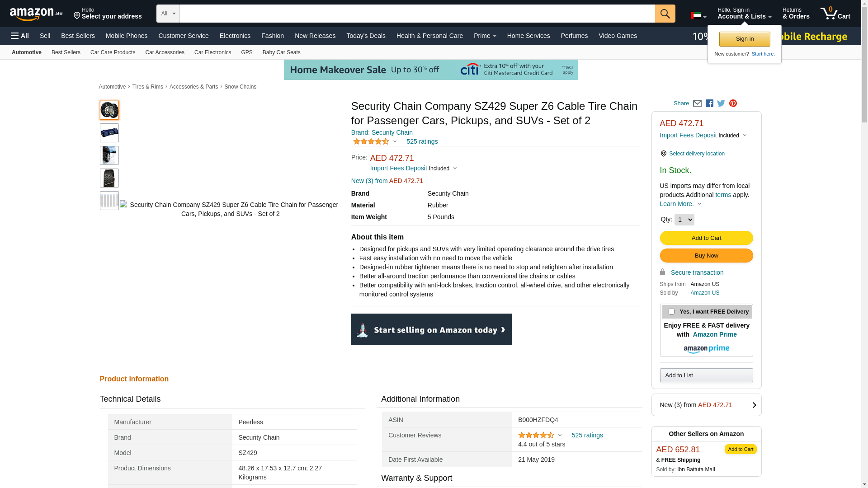Screen dimensions: 868x488
Task: Open the 525 ratings link near title
Action: pos(422,141)
